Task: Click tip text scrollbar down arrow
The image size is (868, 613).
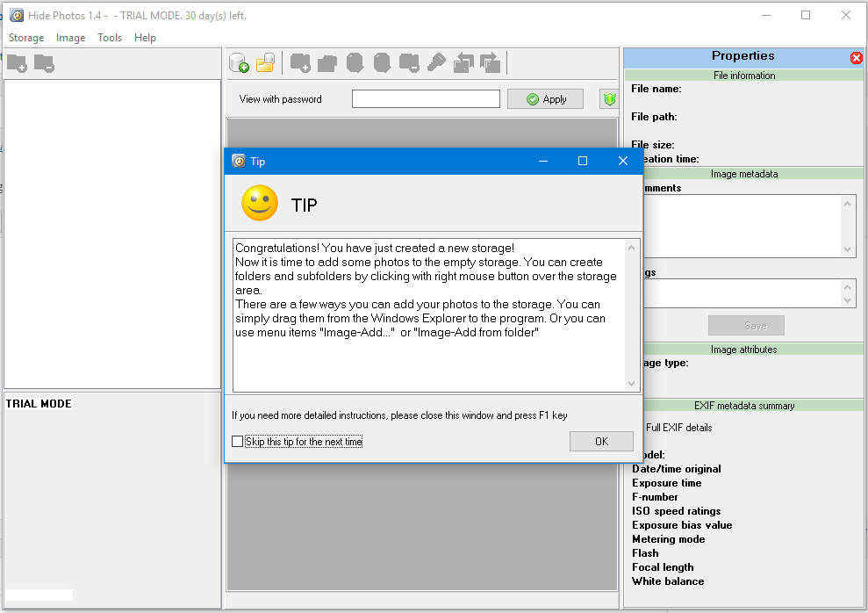Action: [x=633, y=384]
